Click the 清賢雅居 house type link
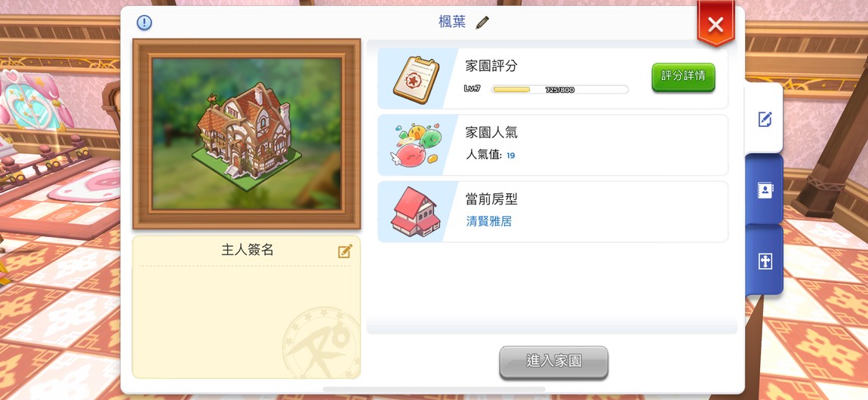Image resolution: width=868 pixels, height=400 pixels. click(489, 221)
